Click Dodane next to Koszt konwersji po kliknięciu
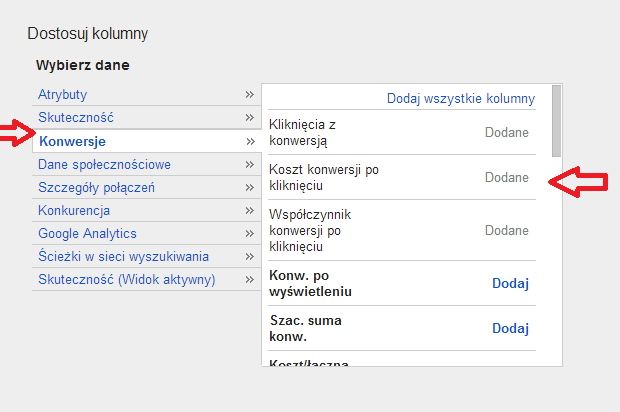This screenshot has width=620, height=412. [506, 177]
